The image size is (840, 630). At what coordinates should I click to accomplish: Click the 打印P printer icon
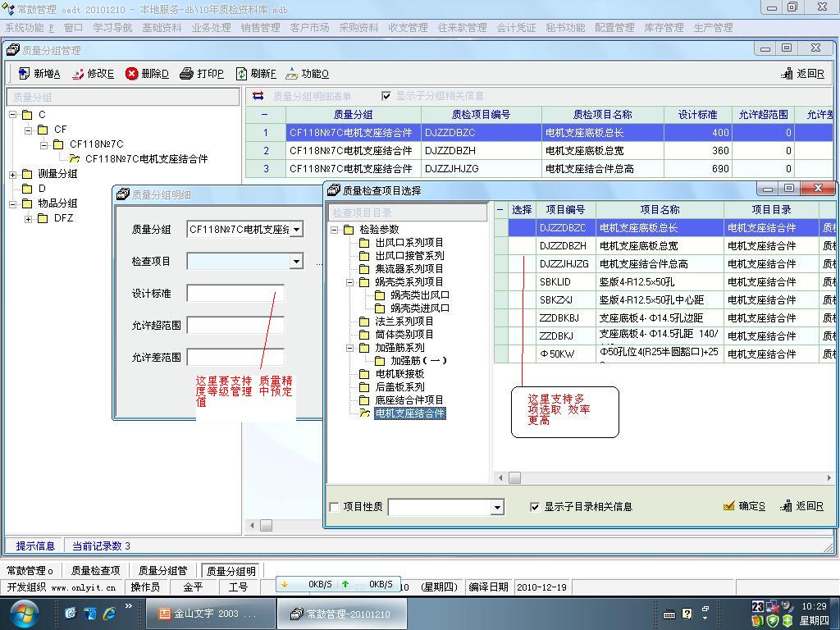186,74
